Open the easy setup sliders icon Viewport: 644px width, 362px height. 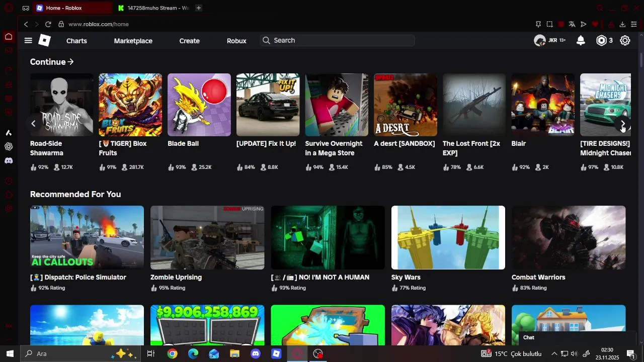(634, 24)
